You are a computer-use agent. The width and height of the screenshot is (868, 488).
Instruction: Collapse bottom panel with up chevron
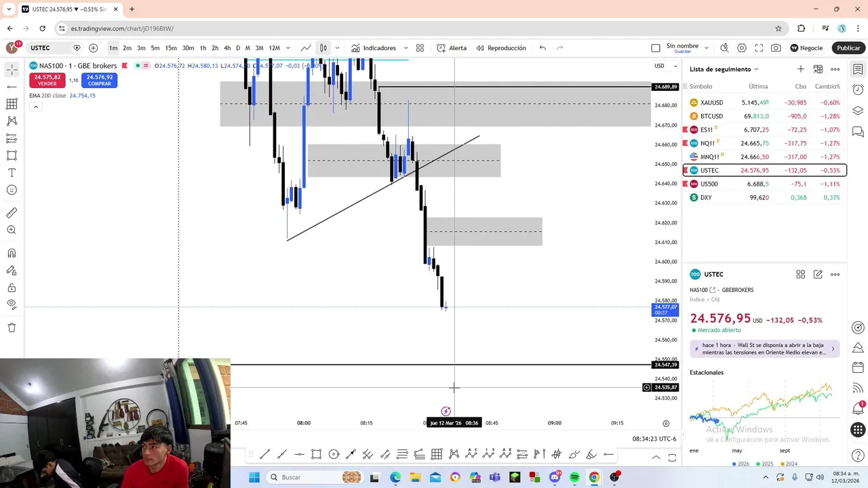[656, 457]
